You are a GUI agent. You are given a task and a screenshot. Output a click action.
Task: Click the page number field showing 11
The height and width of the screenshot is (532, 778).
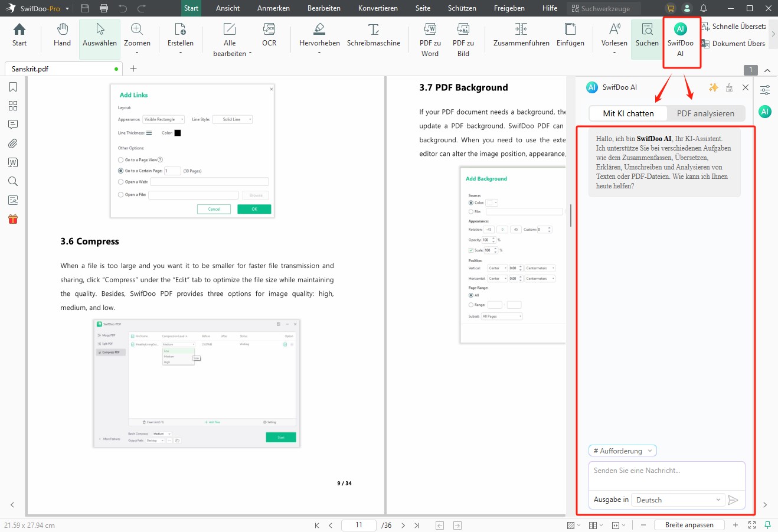(x=359, y=525)
